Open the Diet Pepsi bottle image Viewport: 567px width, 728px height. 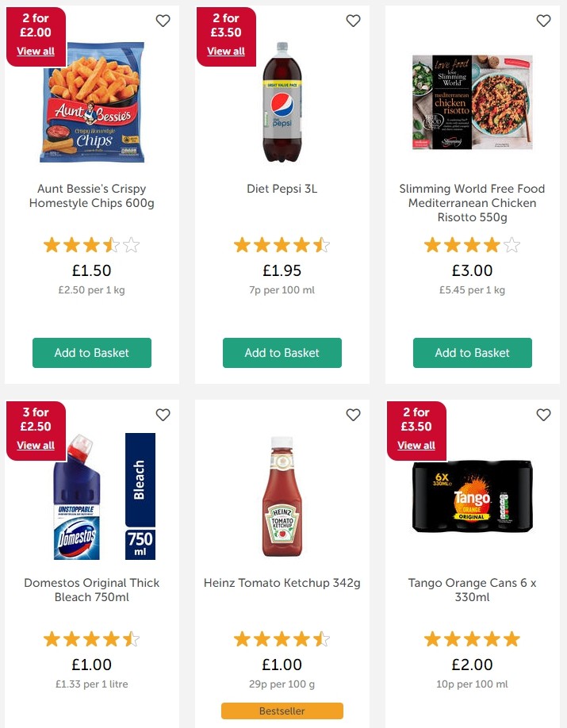point(282,103)
